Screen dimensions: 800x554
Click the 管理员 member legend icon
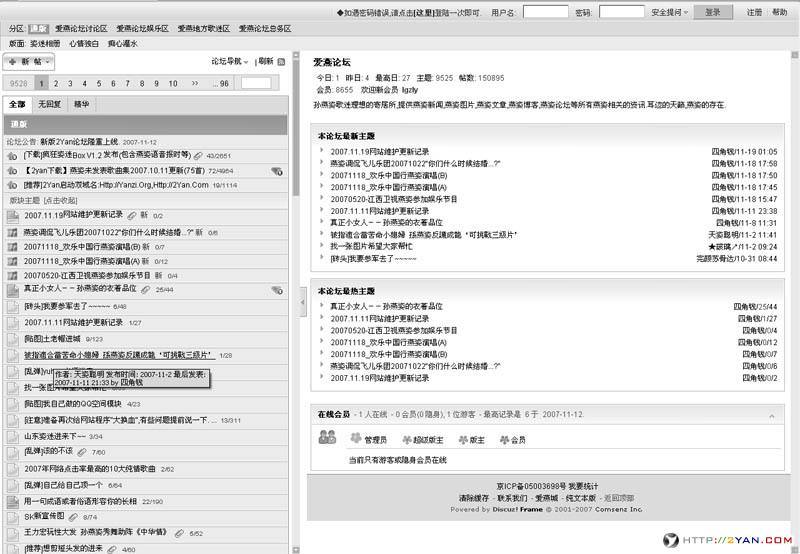(x=355, y=439)
